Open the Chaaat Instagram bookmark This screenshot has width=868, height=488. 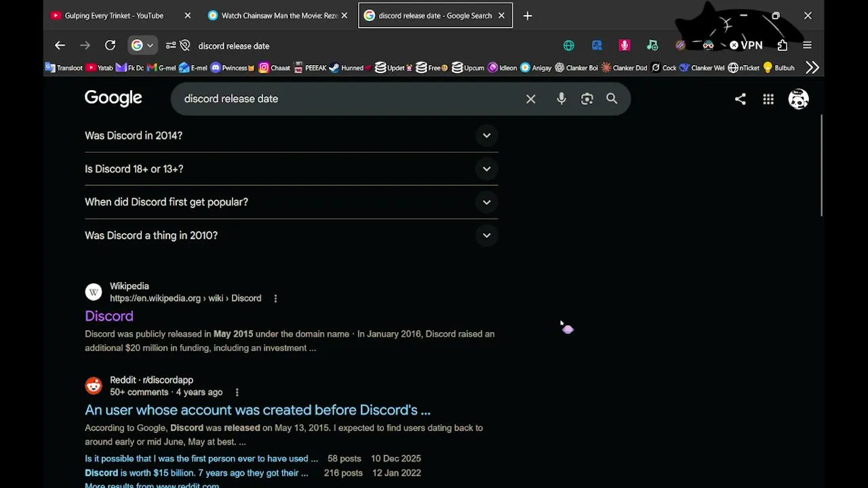click(275, 68)
